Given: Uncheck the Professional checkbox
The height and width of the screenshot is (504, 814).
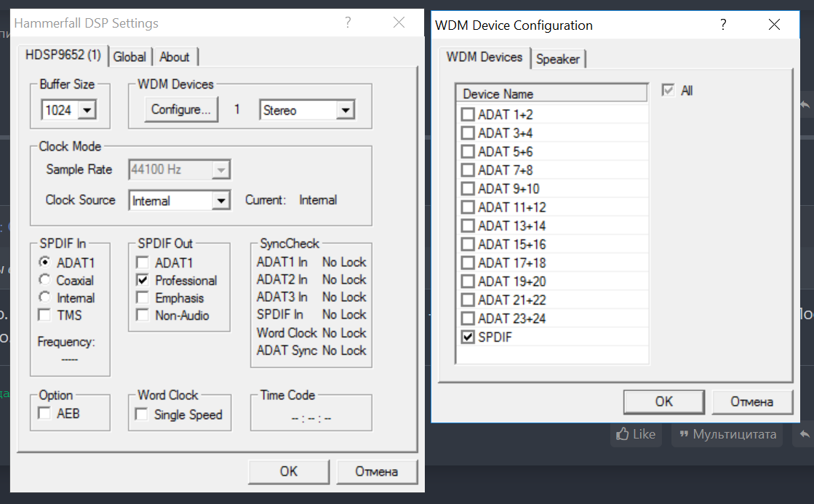Looking at the screenshot, I should click(143, 280).
